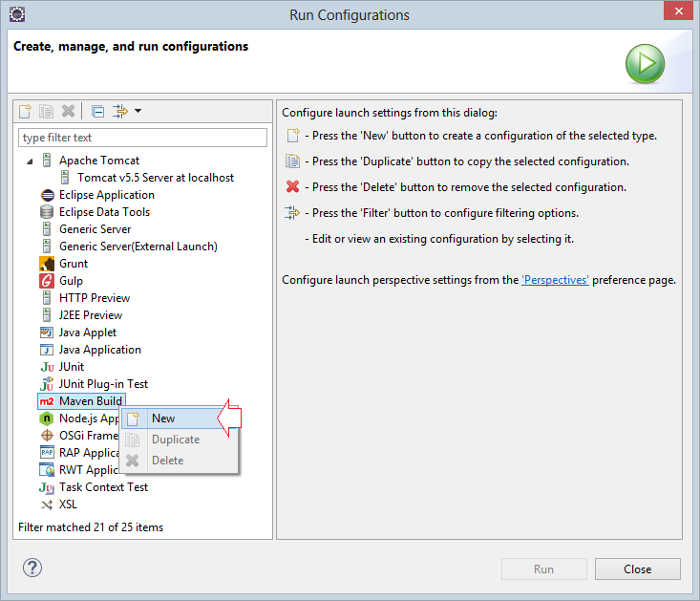700x601 pixels.
Task: Open the filter dropdown arrow in toolbar
Action: (138, 111)
